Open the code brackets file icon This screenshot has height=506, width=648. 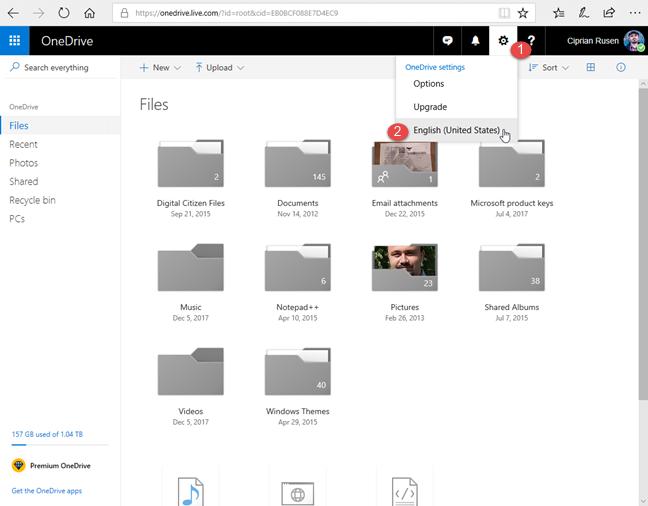(405, 491)
